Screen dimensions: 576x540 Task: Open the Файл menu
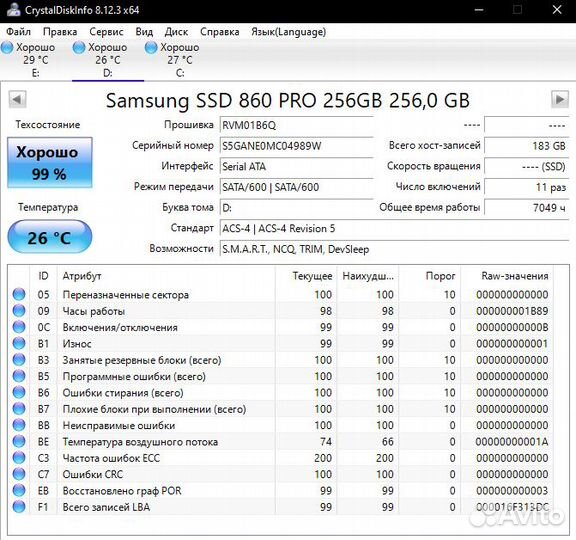(x=18, y=32)
